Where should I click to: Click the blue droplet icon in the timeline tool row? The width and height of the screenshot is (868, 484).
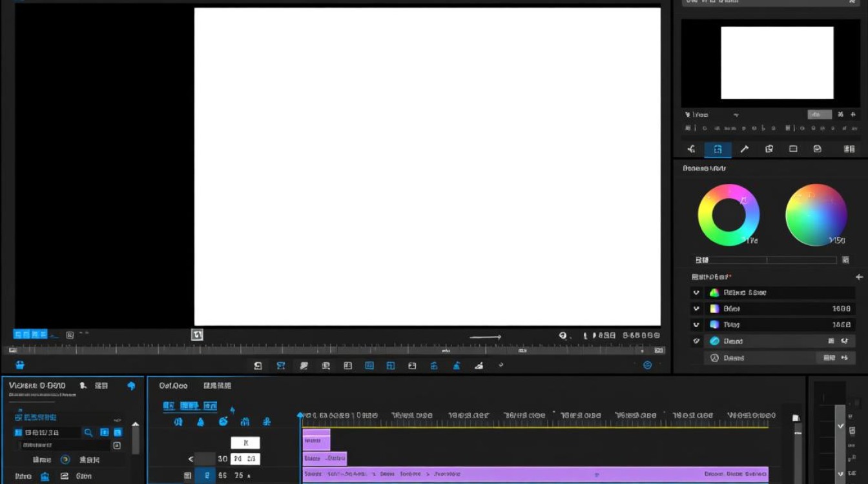tap(200, 421)
